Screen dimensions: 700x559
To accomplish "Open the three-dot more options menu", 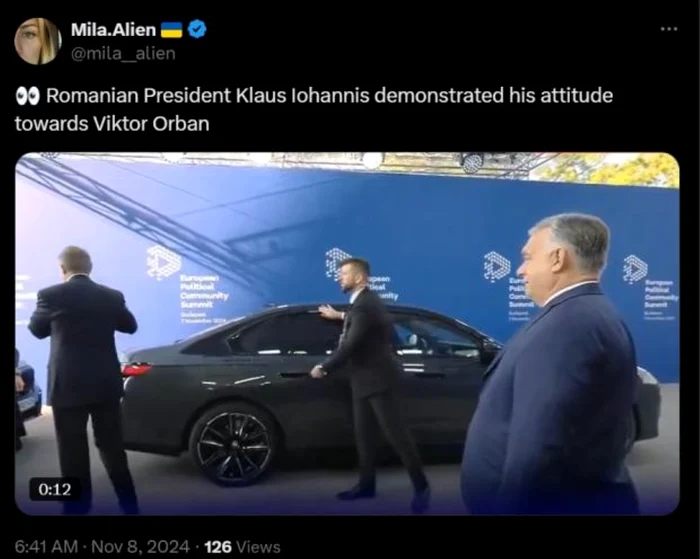I will [x=669, y=29].
